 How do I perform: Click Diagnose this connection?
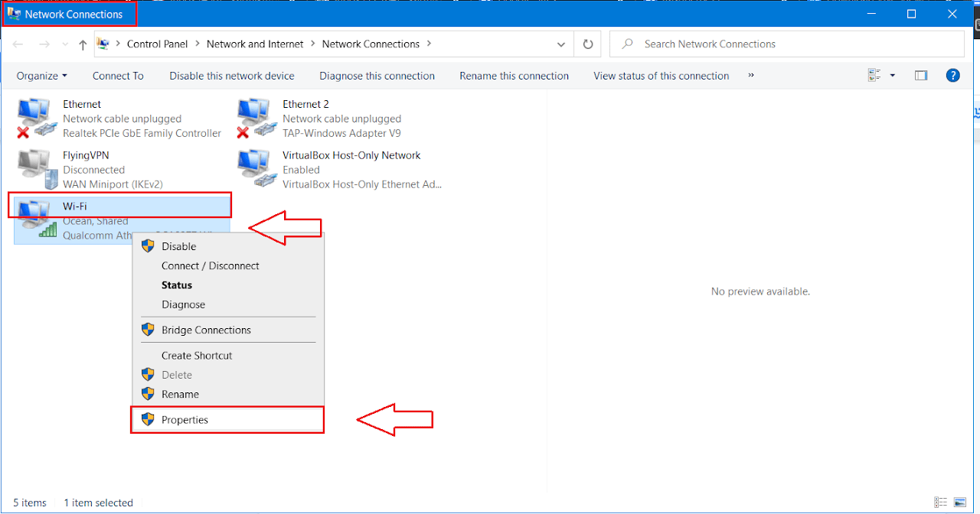(377, 76)
